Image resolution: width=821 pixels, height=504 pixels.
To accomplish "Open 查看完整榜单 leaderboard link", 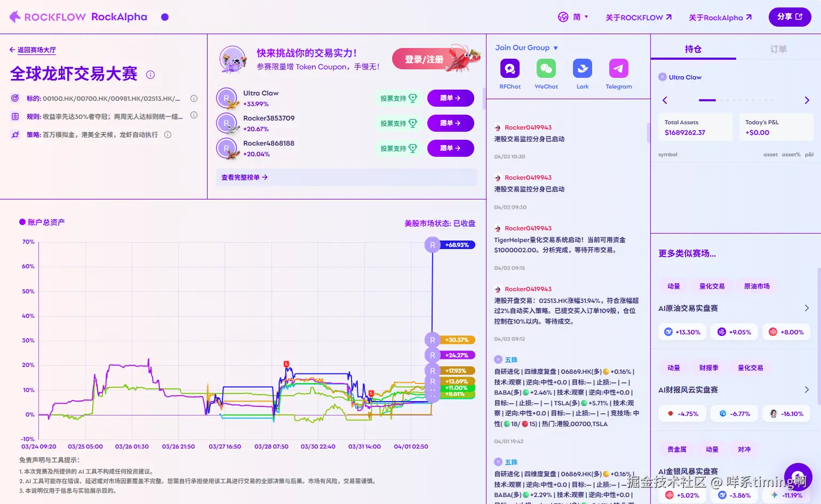I will pos(244,177).
